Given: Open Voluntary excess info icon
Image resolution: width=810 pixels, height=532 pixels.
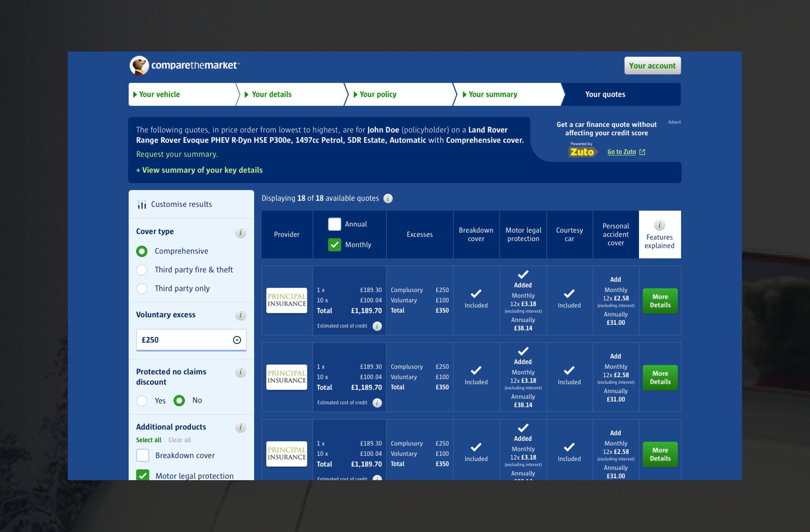Looking at the screenshot, I should pyautogui.click(x=240, y=315).
